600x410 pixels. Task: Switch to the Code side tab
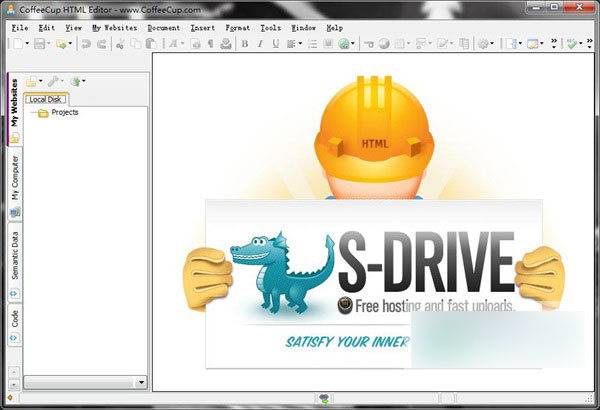click(x=15, y=325)
